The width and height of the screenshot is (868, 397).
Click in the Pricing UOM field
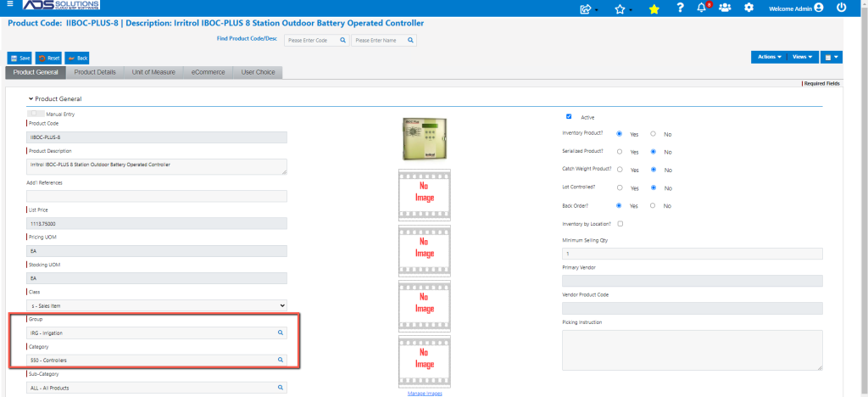pos(157,251)
